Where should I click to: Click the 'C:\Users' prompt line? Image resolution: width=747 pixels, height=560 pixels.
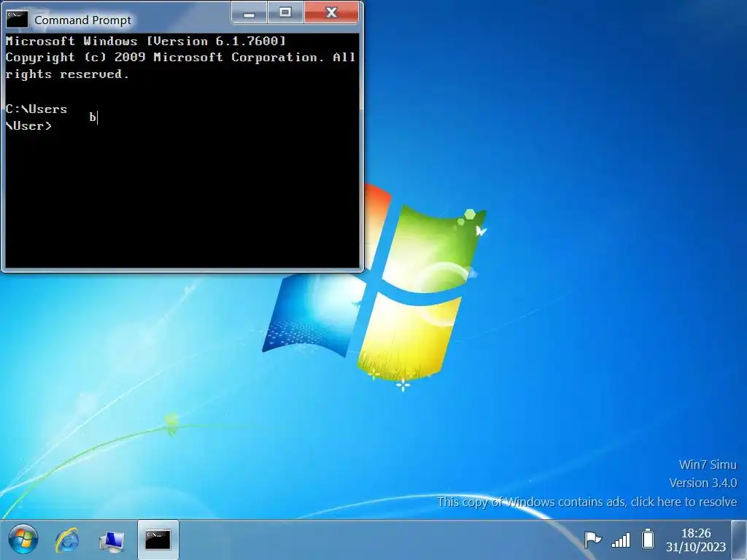click(36, 109)
